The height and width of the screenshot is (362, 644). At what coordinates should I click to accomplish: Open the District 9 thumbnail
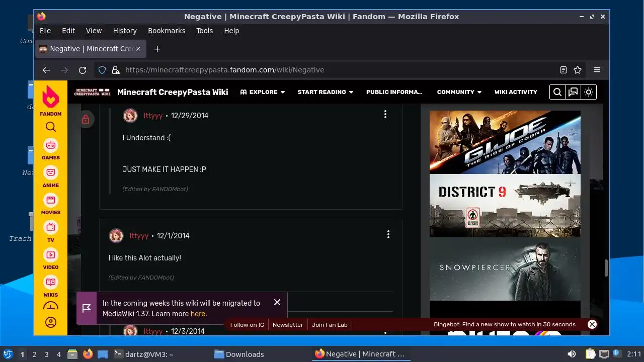tap(505, 206)
